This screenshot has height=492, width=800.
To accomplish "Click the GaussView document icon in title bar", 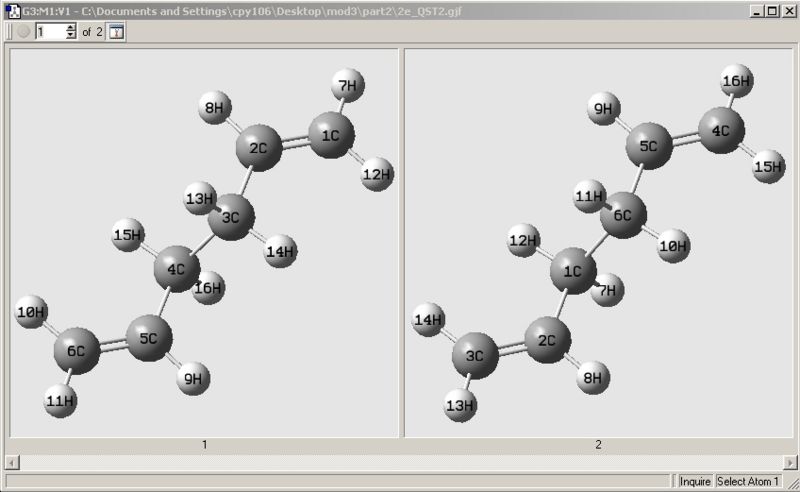I will pos(12,11).
